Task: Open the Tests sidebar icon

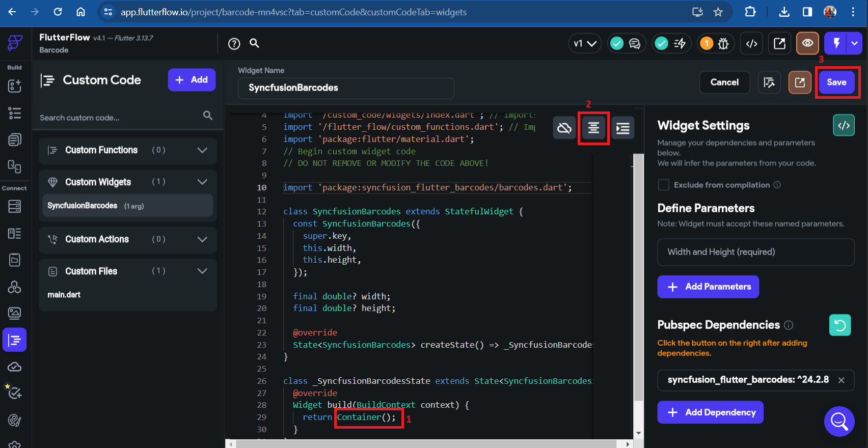Action: pos(14,392)
